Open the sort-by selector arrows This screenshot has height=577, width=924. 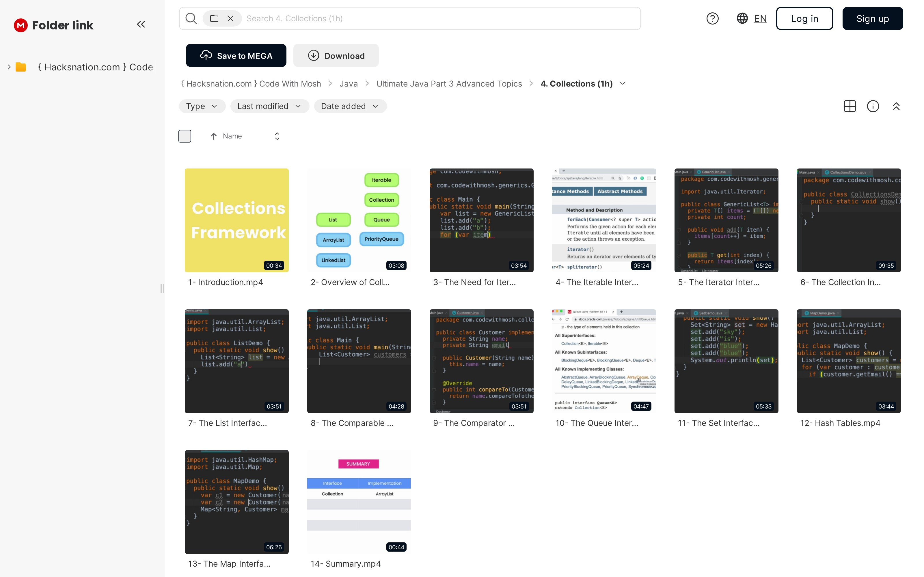coord(277,136)
